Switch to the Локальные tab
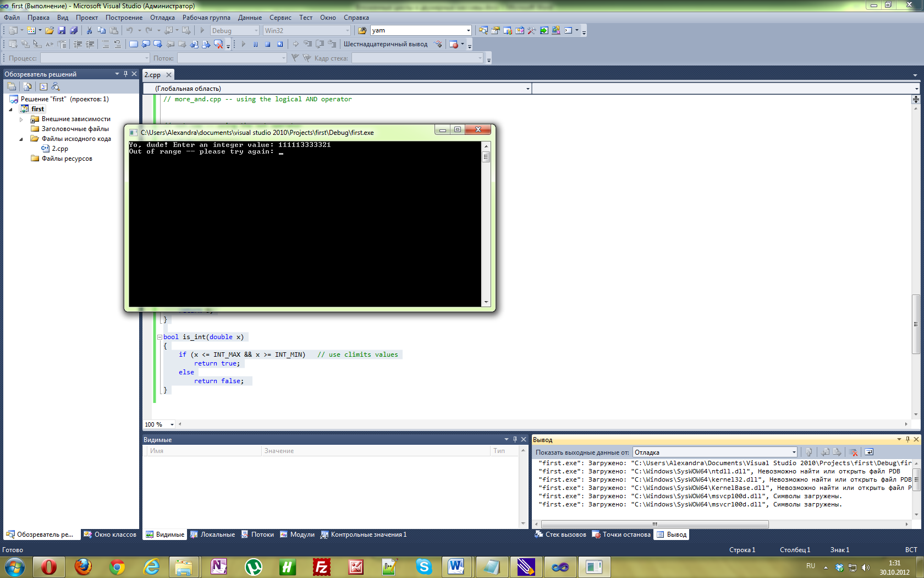Screen dimensions: 924x578 (x=213, y=535)
